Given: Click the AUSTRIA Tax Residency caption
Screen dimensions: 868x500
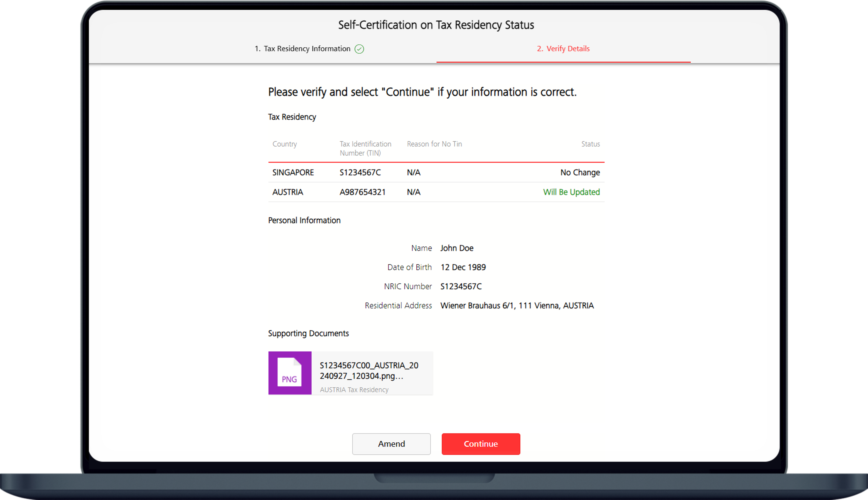Looking at the screenshot, I should point(354,390).
